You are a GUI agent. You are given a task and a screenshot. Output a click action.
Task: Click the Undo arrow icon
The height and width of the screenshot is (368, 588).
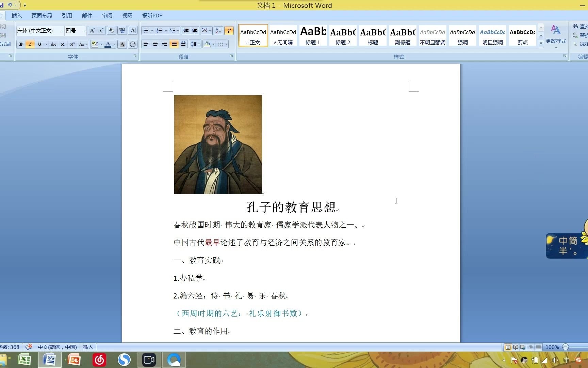click(10, 5)
